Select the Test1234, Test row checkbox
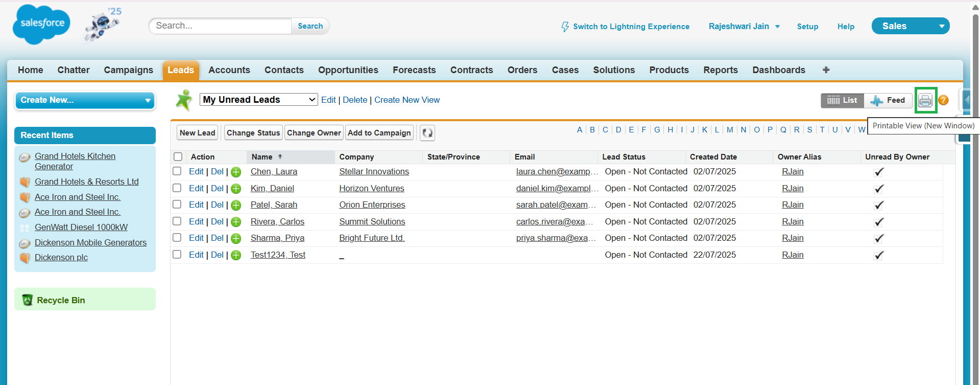The image size is (980, 385). coord(177,255)
